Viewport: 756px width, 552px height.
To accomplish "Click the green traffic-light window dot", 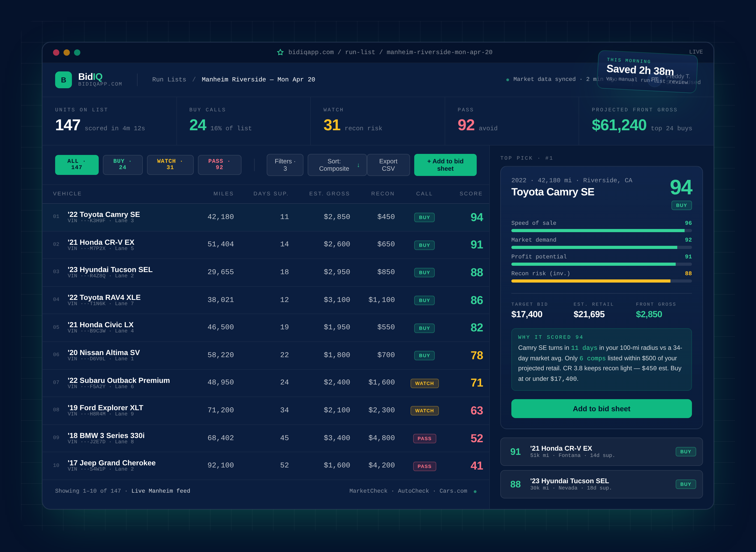I will click(x=77, y=53).
